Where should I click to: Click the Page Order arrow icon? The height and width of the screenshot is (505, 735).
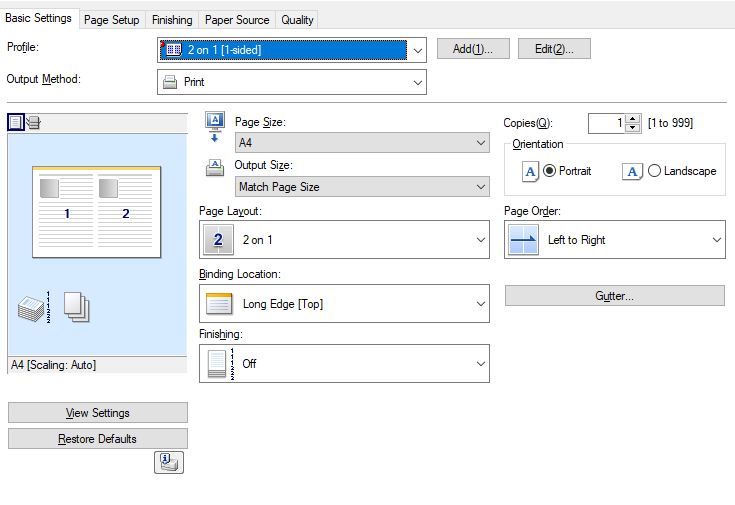(523, 240)
